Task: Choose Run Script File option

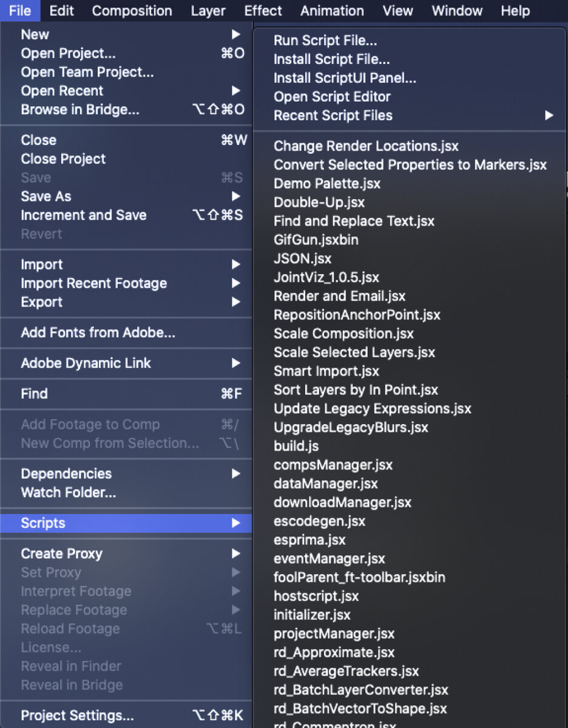Action: click(x=325, y=41)
